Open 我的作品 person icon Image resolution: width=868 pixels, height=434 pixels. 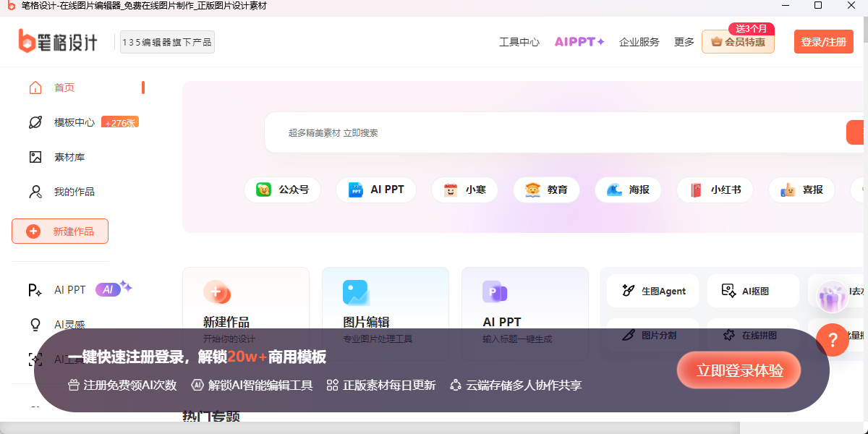(x=35, y=192)
